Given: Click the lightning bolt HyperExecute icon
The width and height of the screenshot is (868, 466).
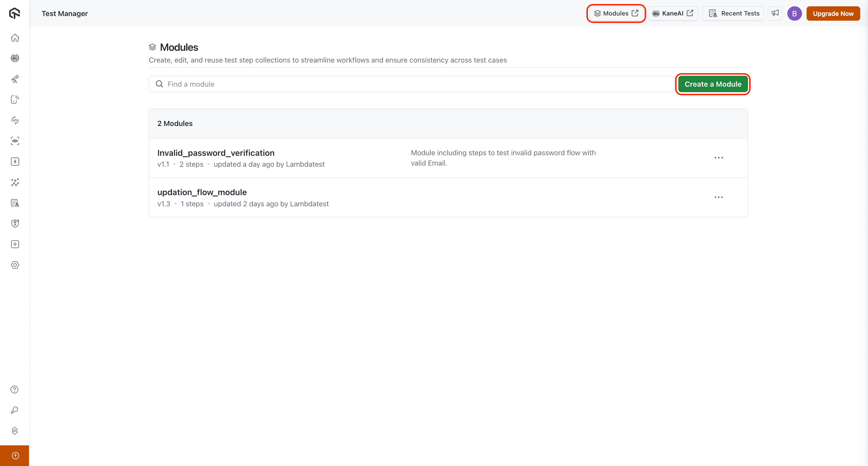Looking at the screenshot, I should (x=15, y=162).
